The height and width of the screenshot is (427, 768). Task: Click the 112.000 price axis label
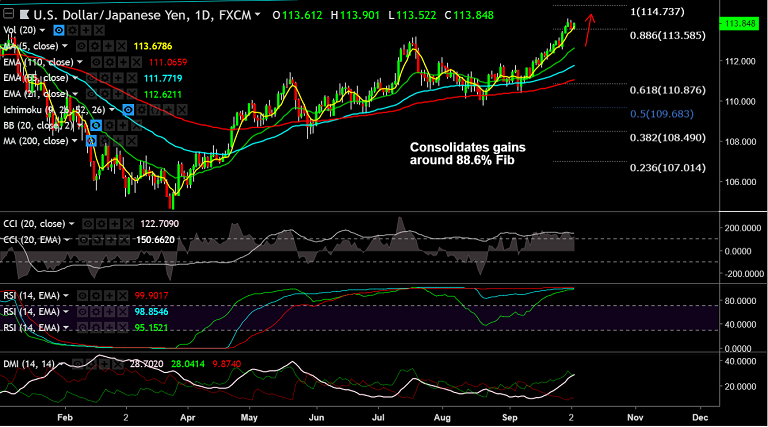740,62
